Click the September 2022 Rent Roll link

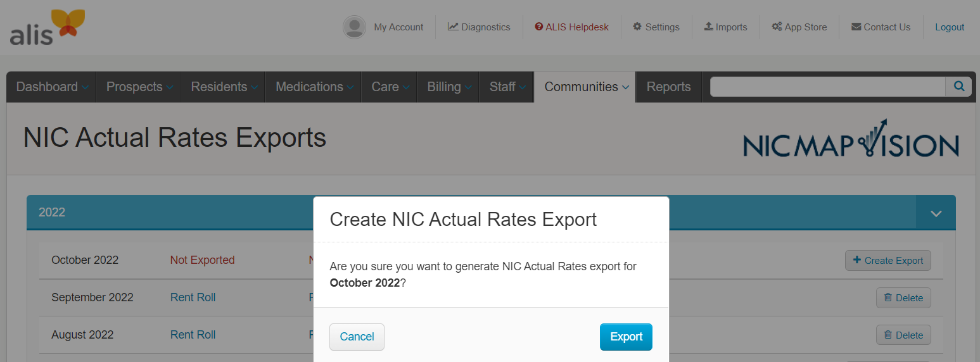coord(193,297)
